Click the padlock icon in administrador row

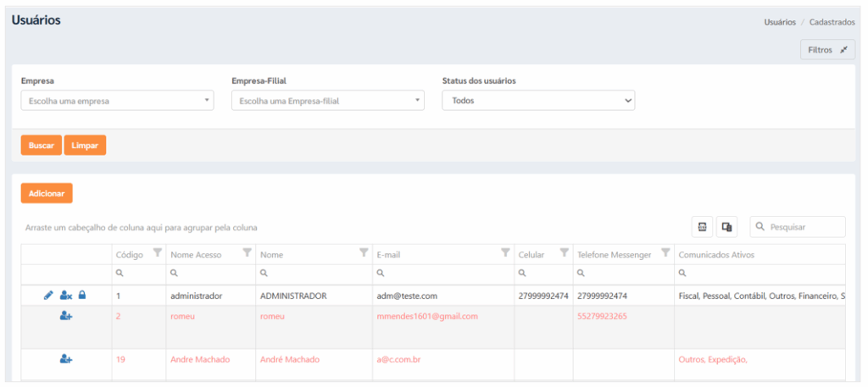[x=82, y=296]
